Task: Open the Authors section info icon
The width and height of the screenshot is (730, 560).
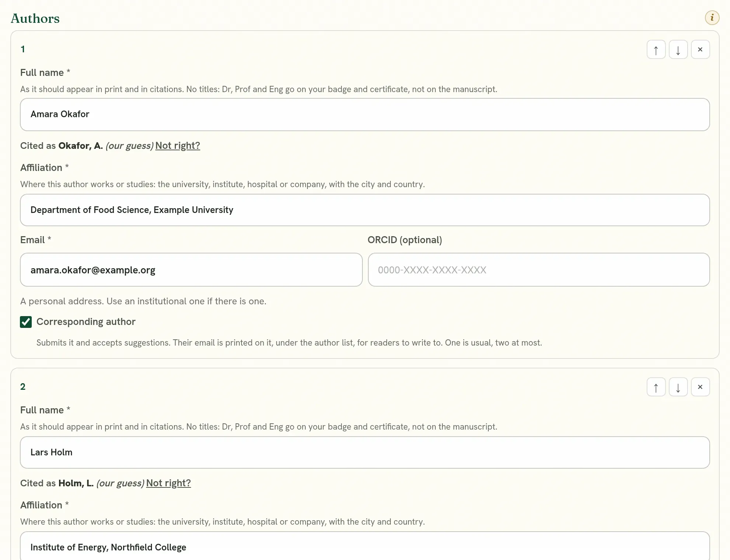Action: [x=712, y=17]
